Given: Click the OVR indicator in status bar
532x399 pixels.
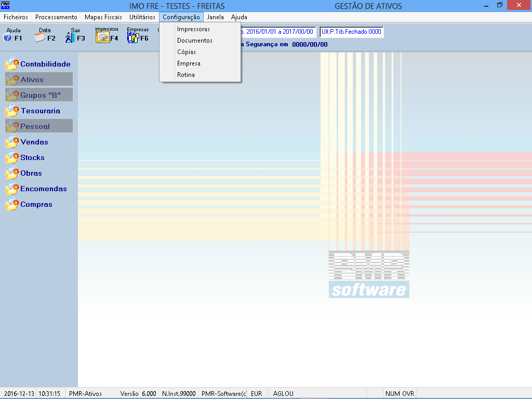Looking at the screenshot, I should pyautogui.click(x=408, y=394).
